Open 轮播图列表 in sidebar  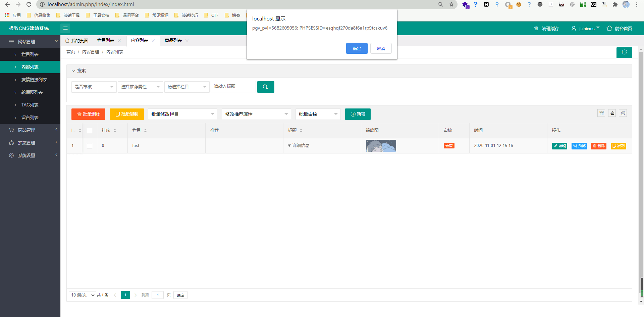coord(30,92)
